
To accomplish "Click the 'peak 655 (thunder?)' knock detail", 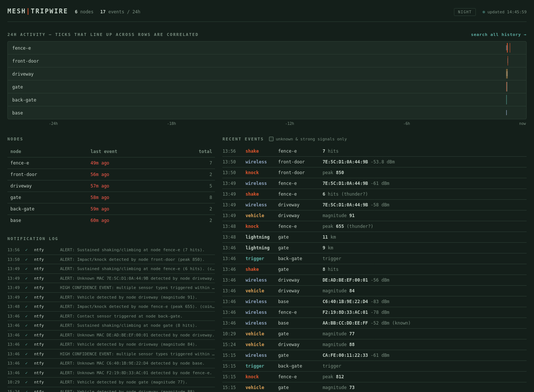I will pos(348,226).
